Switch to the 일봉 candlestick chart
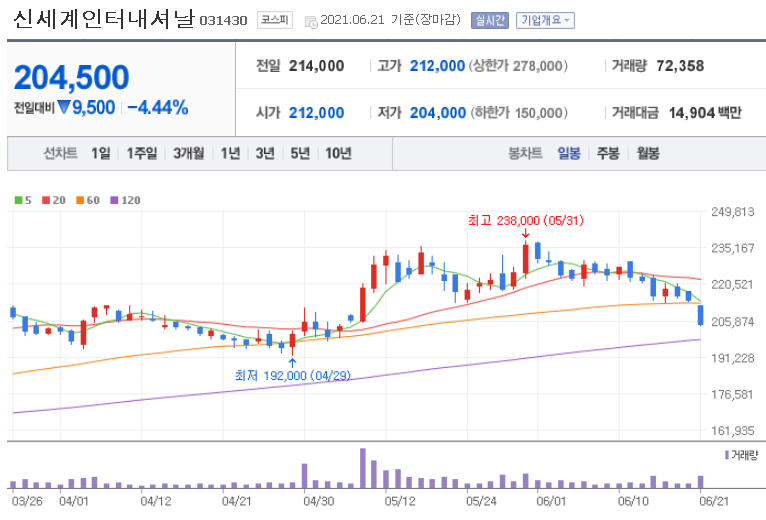 coord(569,153)
